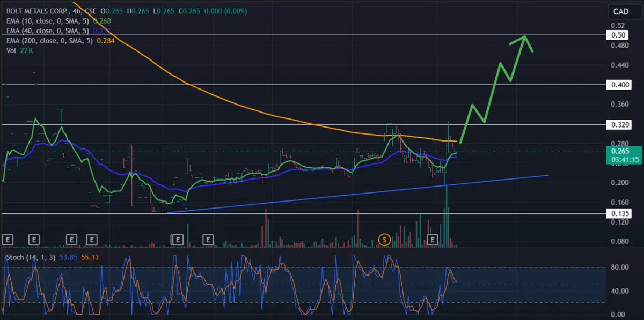Screen dimensions: 644x320
Task: Select the Stoch (14, 1, 3) legend
Action: (31, 258)
